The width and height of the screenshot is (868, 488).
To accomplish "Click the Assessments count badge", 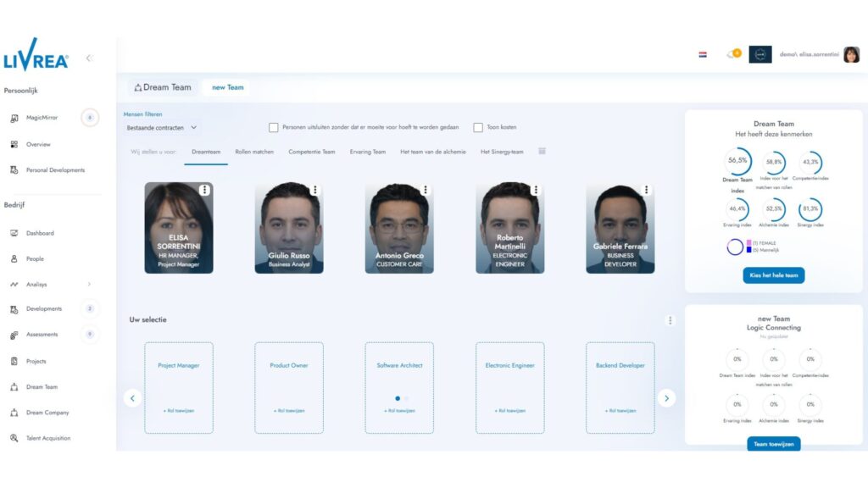I will tap(90, 334).
